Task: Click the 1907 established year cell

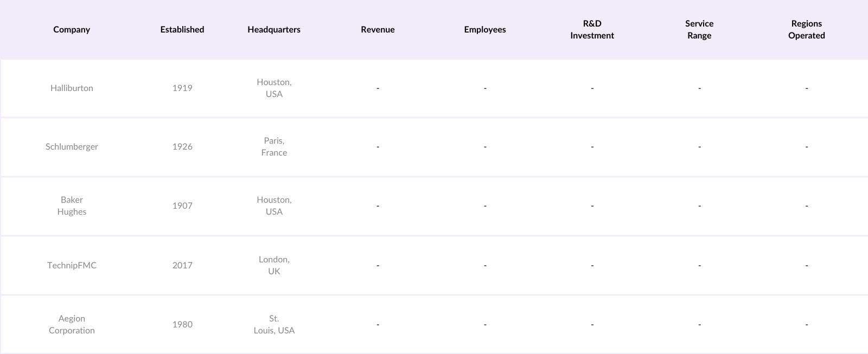Action: (x=182, y=206)
